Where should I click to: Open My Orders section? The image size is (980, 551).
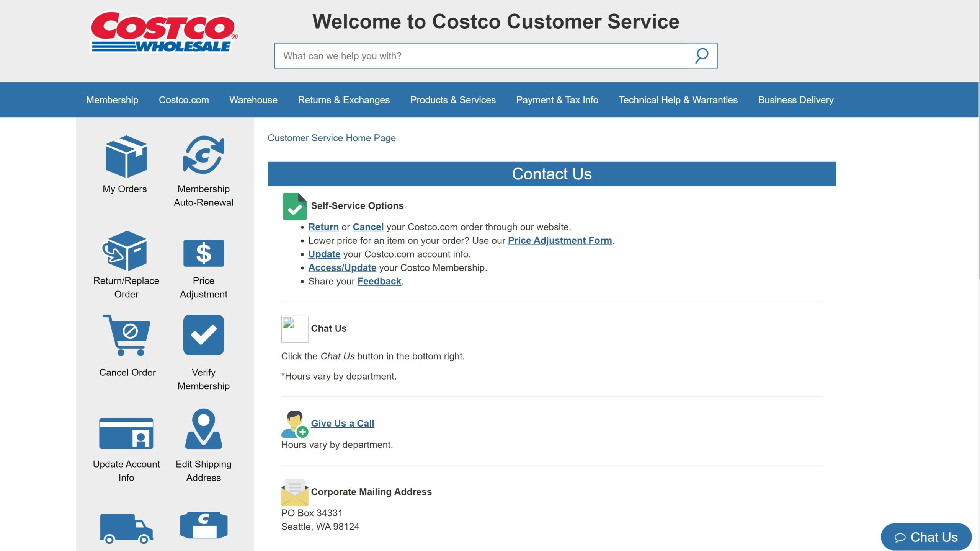pyautogui.click(x=124, y=164)
